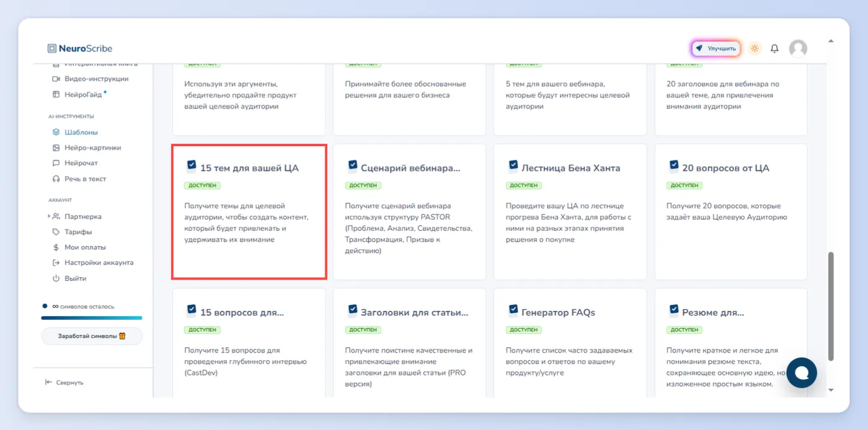Toggle the sun theme icon

(755, 48)
